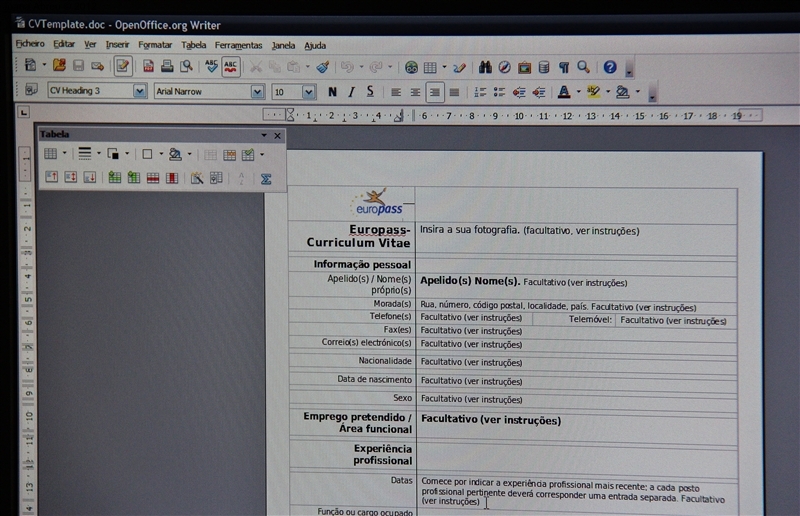Toggle bulleted list icon

(x=499, y=92)
